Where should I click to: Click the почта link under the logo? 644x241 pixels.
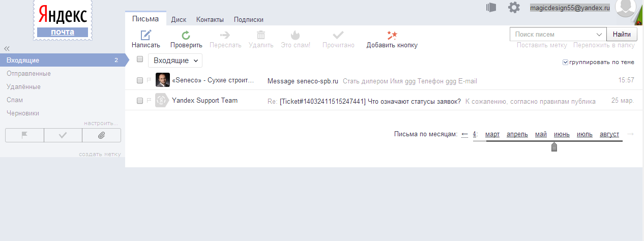63,32
